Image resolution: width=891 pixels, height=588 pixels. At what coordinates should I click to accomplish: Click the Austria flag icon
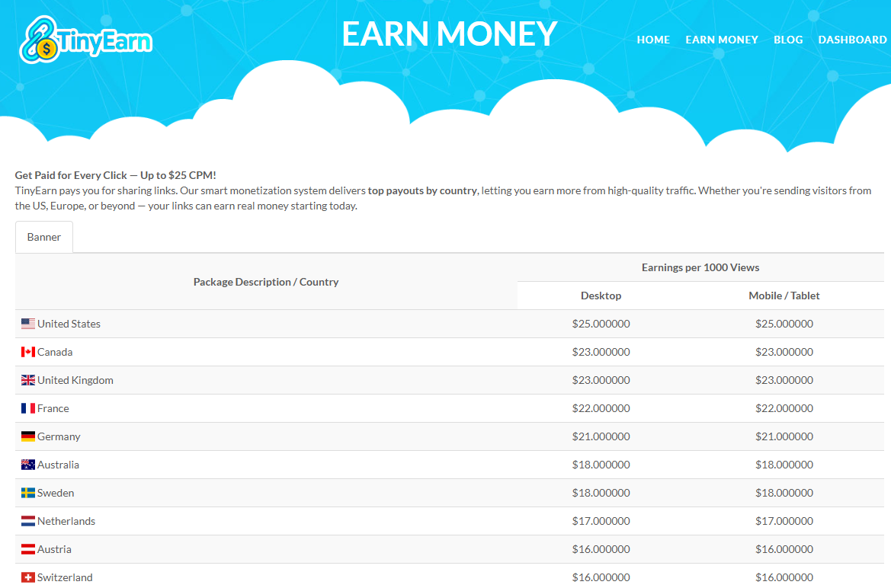pos(28,549)
